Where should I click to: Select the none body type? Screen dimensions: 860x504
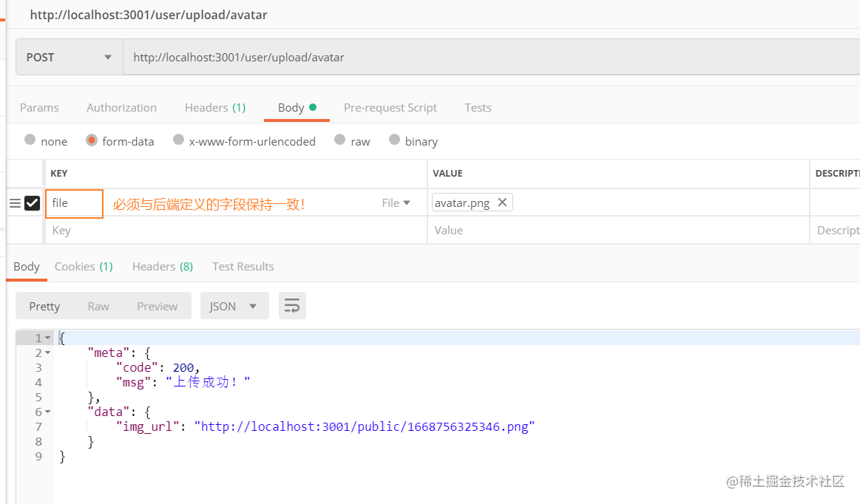pyautogui.click(x=30, y=140)
